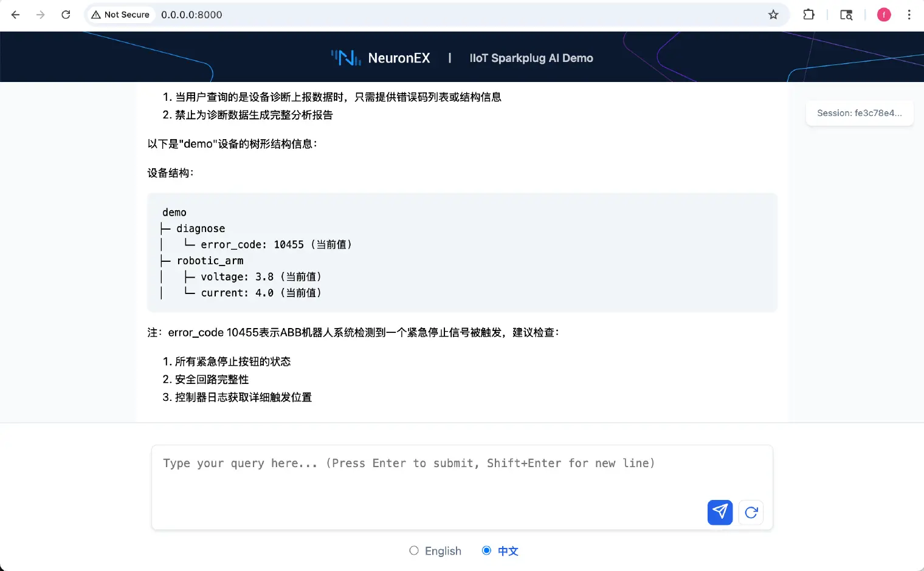The width and height of the screenshot is (924, 571).
Task: Click the robotic_arm node in device tree
Action: pyautogui.click(x=210, y=261)
